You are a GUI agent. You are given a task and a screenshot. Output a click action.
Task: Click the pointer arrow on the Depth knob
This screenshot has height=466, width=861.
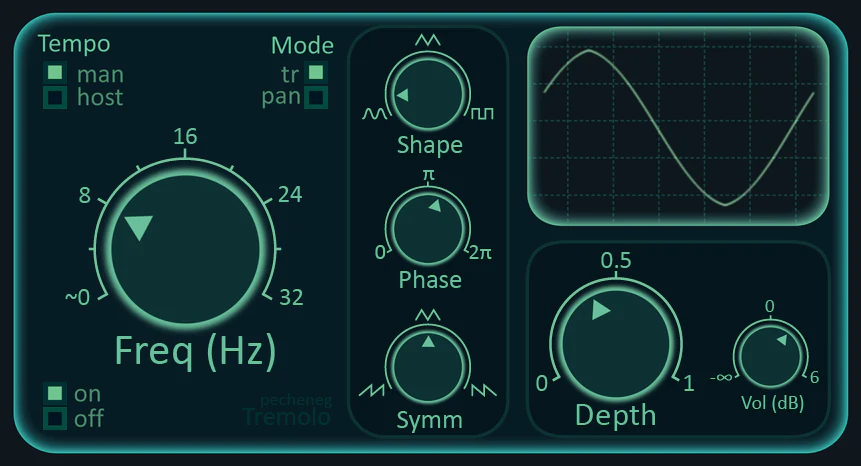[x=600, y=310]
